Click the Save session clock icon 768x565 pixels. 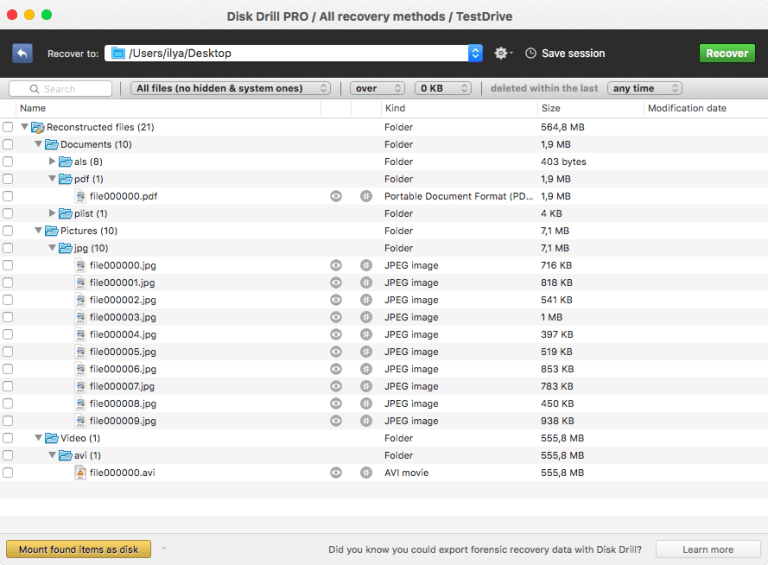tap(530, 53)
